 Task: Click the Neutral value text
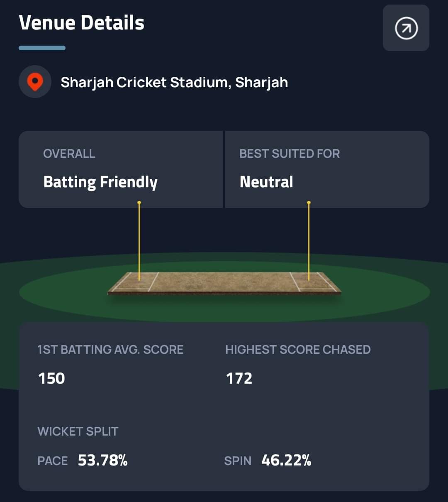tap(266, 182)
